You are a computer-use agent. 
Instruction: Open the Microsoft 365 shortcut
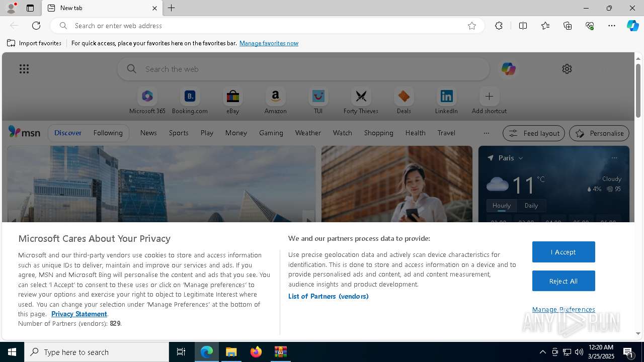coord(147,101)
